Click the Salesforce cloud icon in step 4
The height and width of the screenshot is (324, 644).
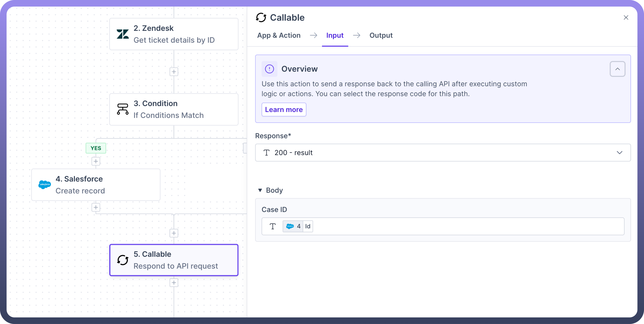45,185
